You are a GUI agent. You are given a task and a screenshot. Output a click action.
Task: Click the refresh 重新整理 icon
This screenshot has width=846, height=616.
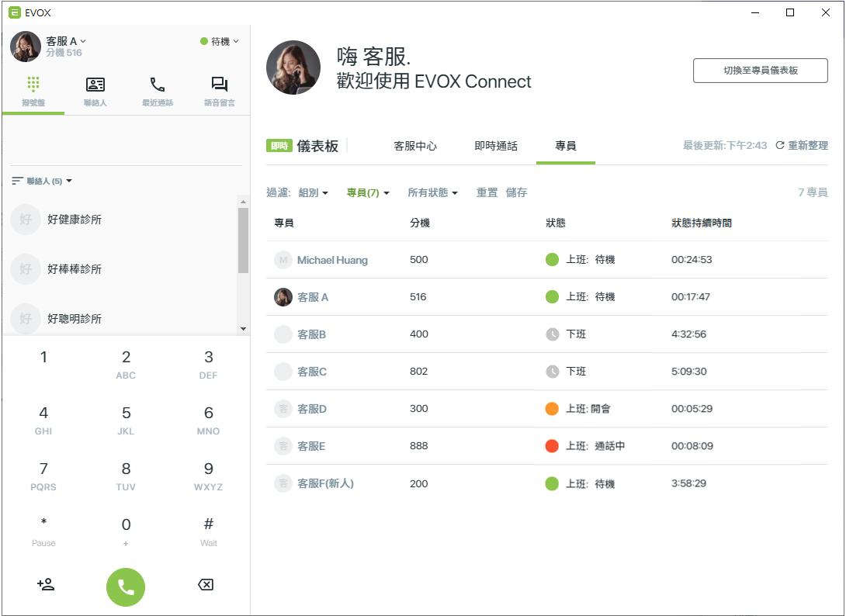point(779,145)
